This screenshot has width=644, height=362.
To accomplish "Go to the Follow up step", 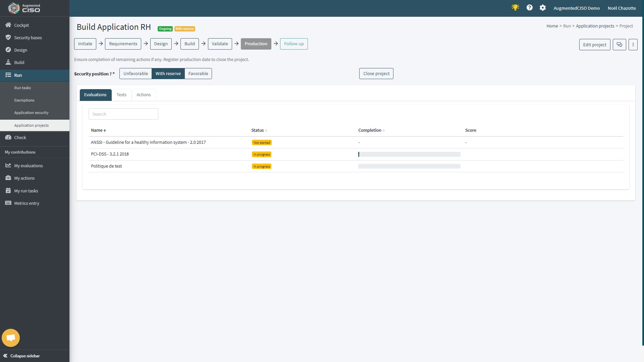I will click(294, 44).
